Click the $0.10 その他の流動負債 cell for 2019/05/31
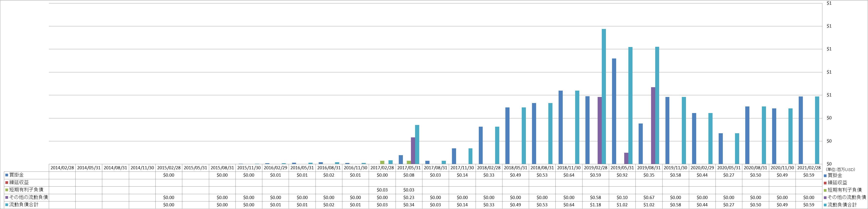Image resolution: width=868 pixels, height=209 pixels. [622, 198]
